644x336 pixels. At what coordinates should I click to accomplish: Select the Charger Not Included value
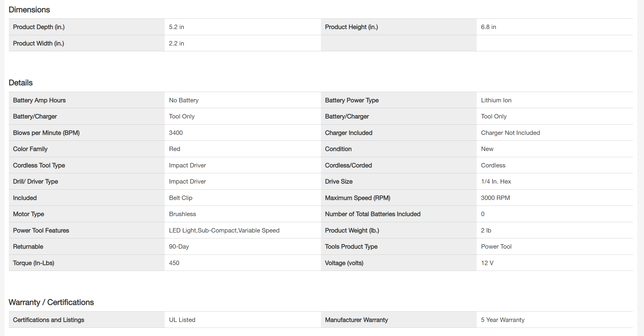coord(510,133)
